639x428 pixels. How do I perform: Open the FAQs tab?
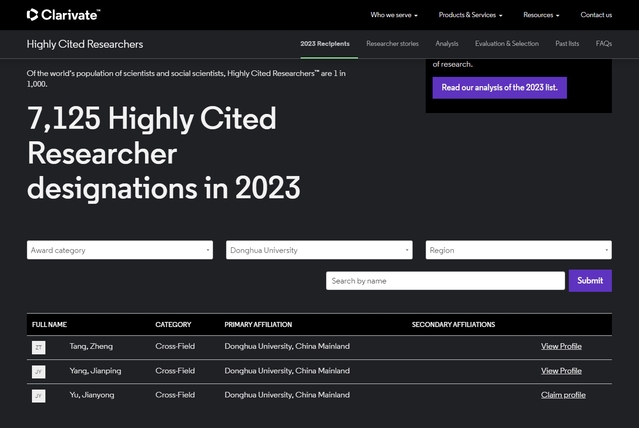click(x=604, y=44)
